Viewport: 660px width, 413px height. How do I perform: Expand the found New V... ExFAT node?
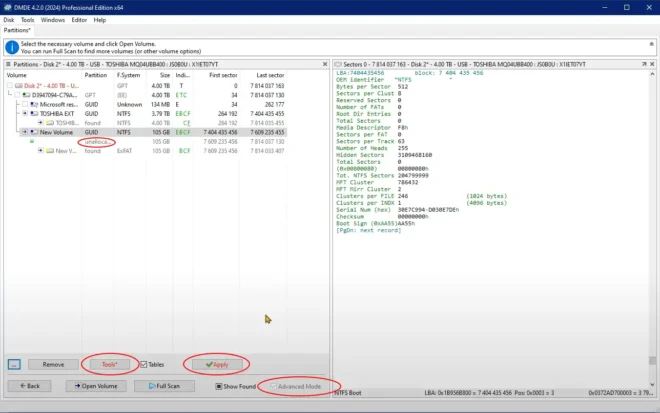point(40,151)
